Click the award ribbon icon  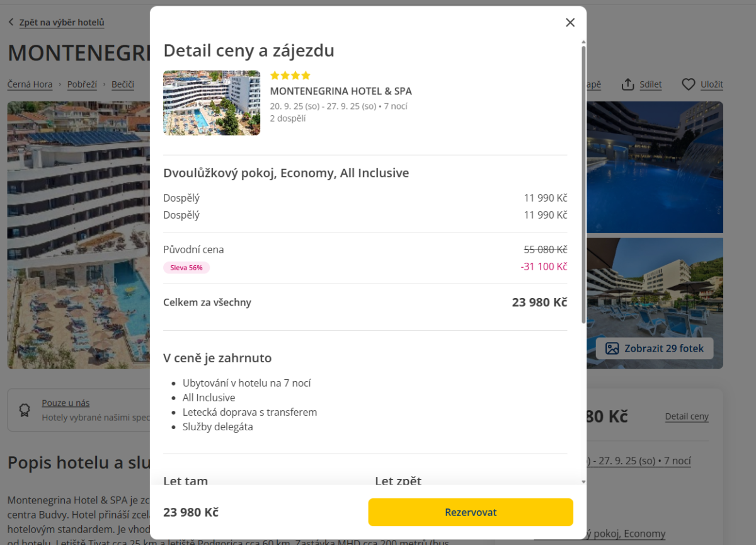tap(25, 410)
